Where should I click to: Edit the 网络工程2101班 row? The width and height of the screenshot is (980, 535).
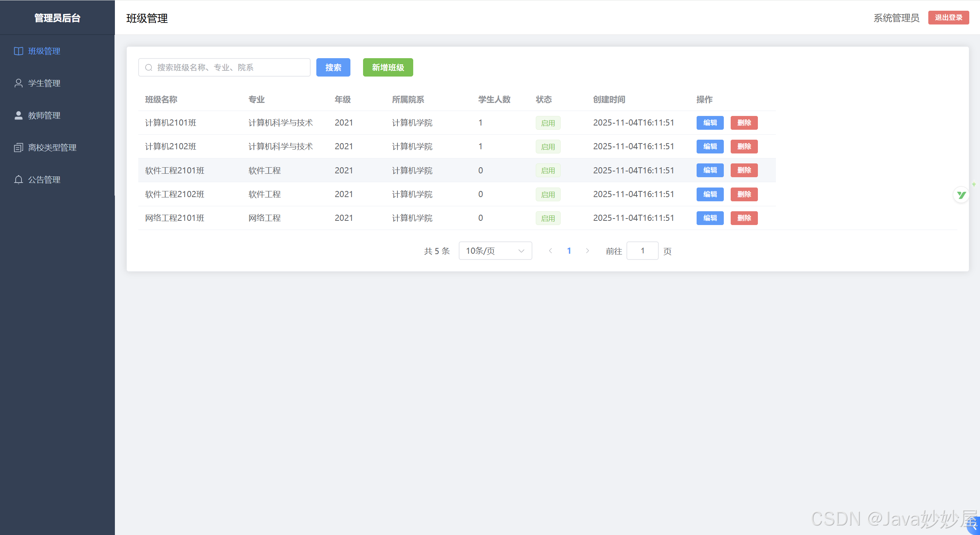710,218
